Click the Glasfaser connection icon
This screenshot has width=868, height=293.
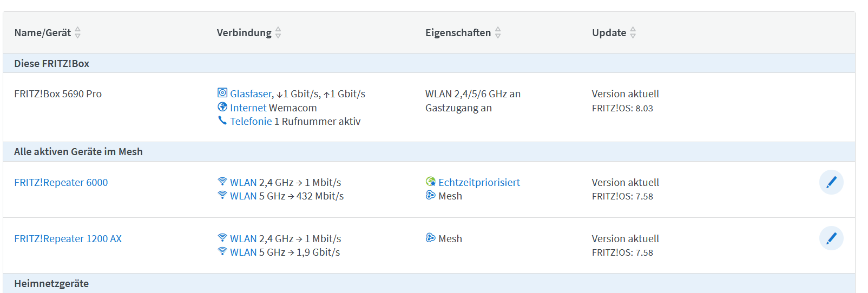222,93
